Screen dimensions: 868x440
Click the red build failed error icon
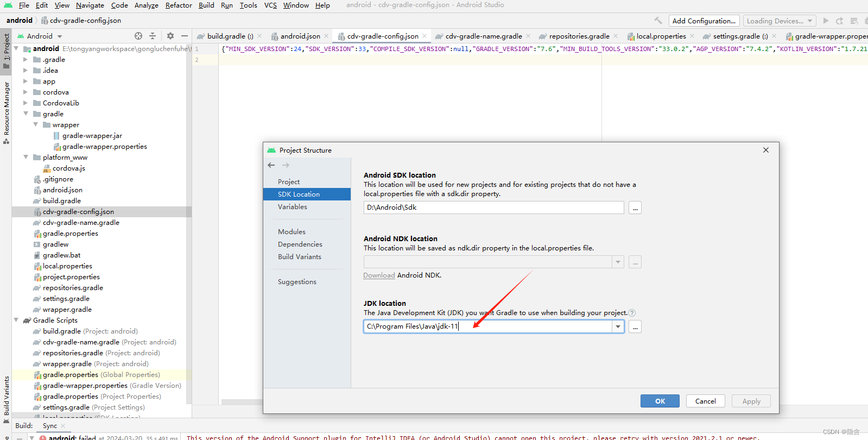[x=42, y=438]
